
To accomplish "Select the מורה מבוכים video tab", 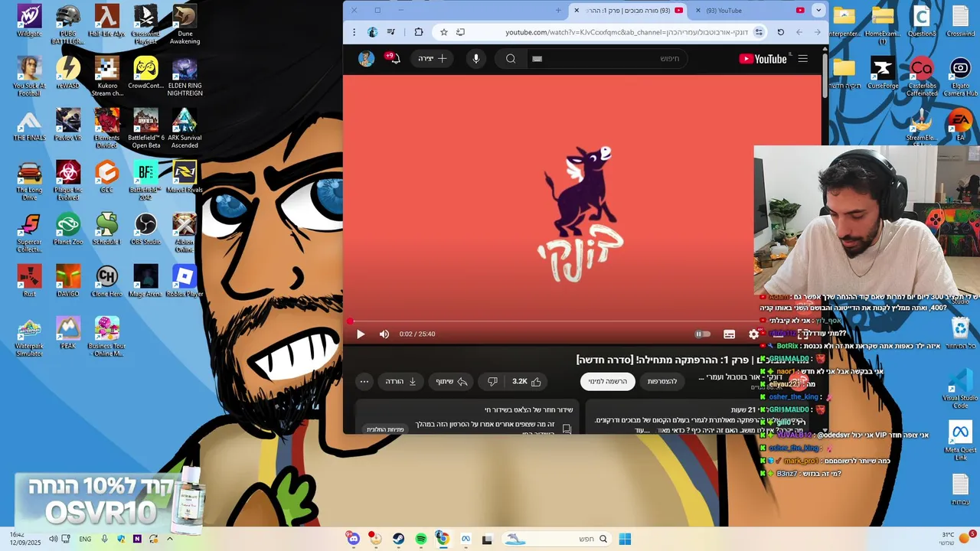I will pos(629,11).
